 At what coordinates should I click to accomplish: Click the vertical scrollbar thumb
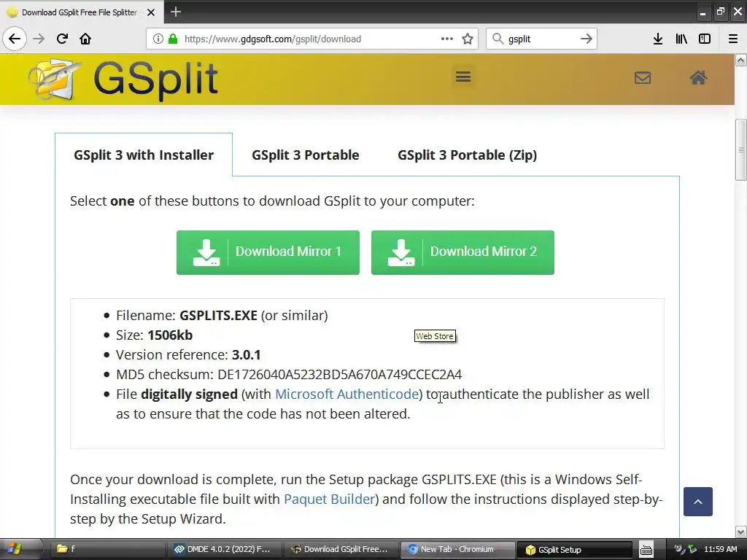coord(741,149)
